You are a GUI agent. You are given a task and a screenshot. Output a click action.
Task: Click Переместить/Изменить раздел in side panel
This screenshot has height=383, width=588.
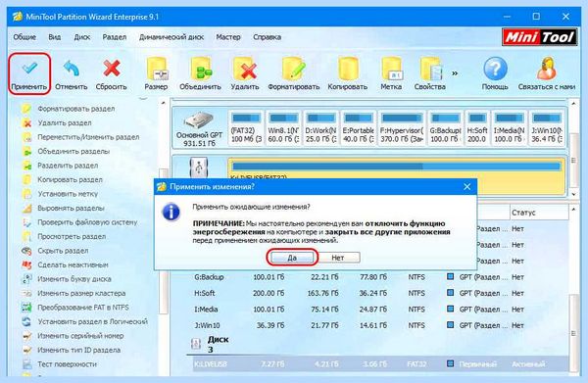[x=88, y=137]
